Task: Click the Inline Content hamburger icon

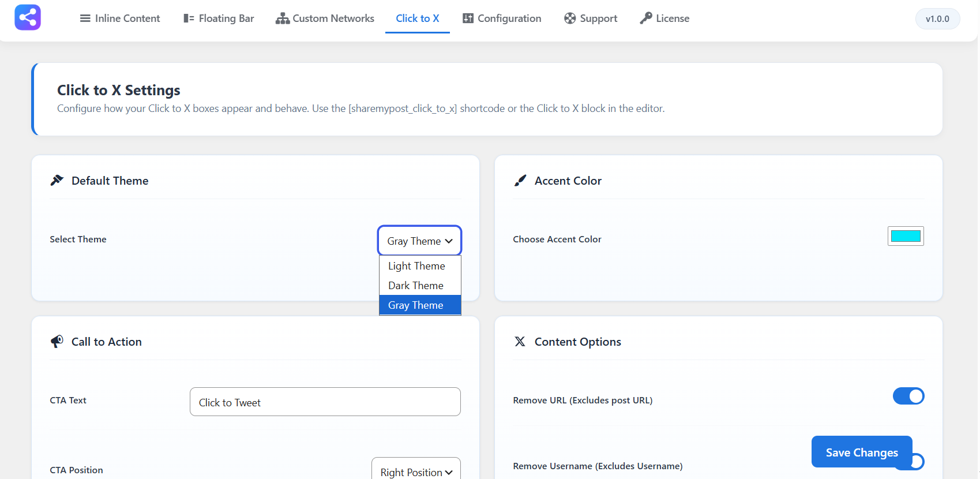Action: (85, 18)
